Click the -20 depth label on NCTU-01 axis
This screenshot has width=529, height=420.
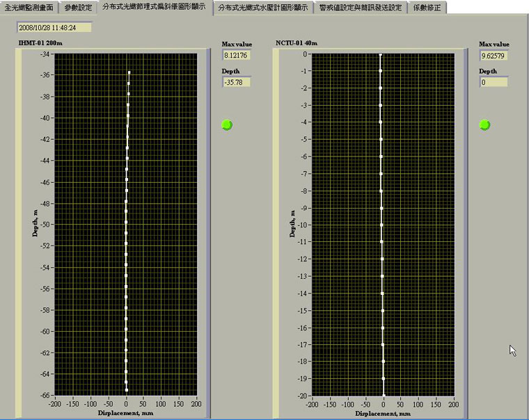tap(301, 396)
